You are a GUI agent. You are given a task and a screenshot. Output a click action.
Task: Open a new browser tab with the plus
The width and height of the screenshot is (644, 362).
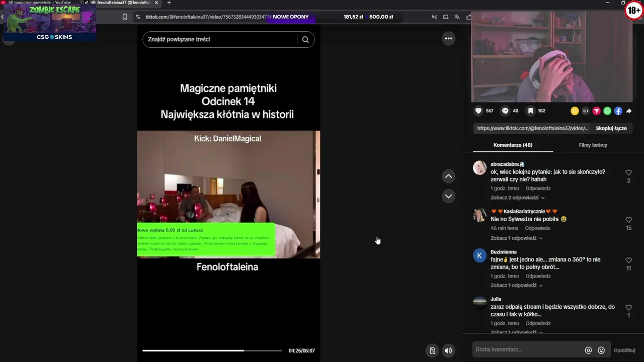[x=169, y=3]
